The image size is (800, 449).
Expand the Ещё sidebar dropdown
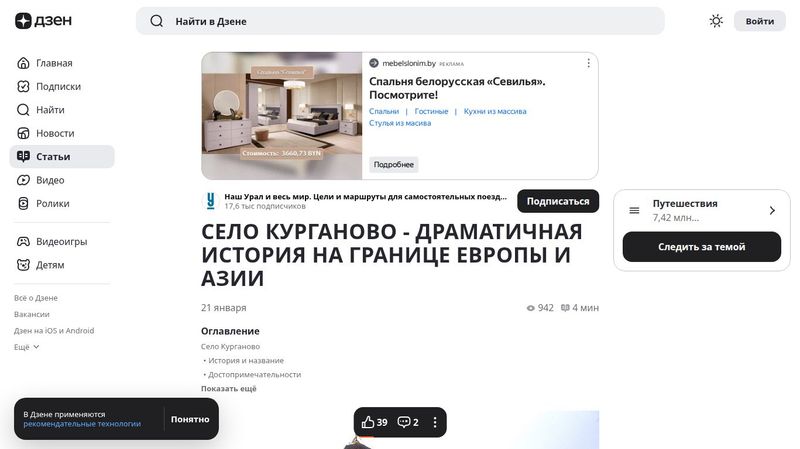pos(27,347)
